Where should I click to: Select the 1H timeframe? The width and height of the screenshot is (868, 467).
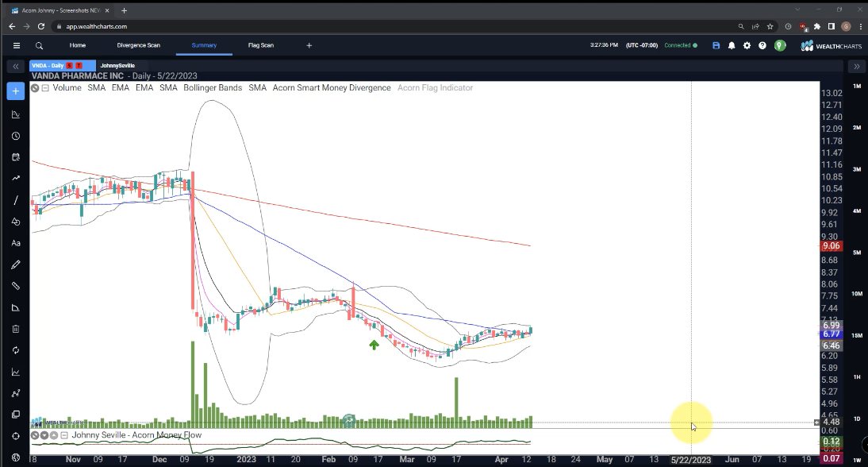(857, 377)
